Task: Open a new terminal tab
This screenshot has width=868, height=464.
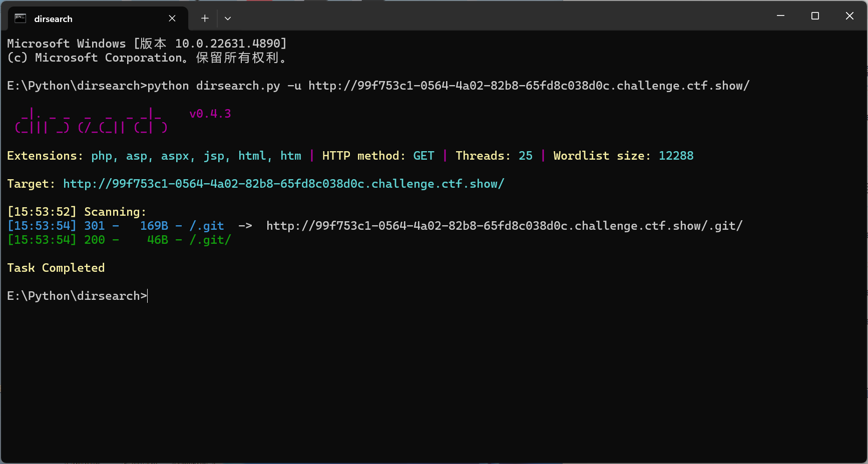Action: 205,19
